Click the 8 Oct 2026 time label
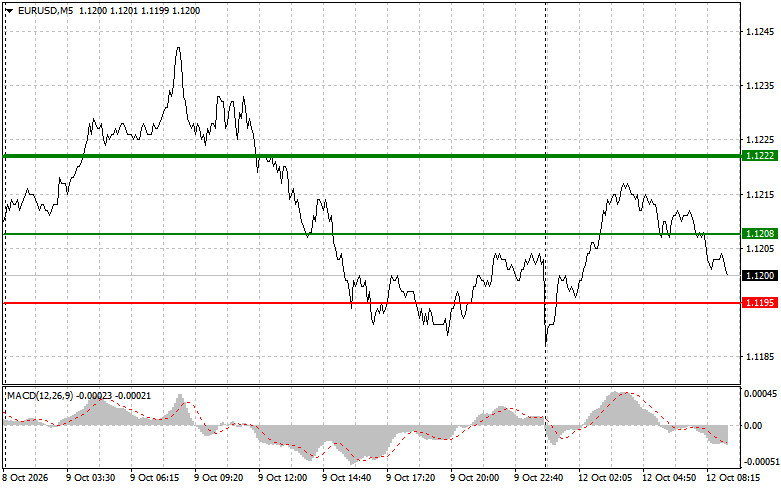The image size is (781, 489). pos(25,478)
